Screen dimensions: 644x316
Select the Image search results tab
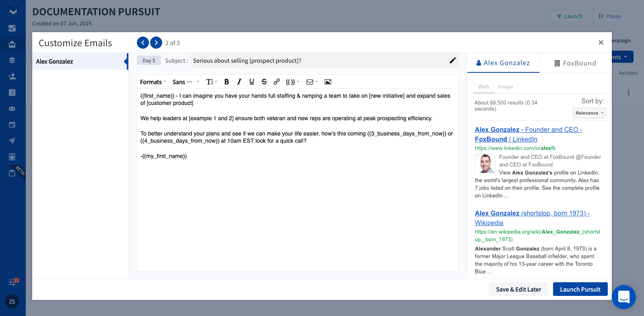[x=506, y=86]
